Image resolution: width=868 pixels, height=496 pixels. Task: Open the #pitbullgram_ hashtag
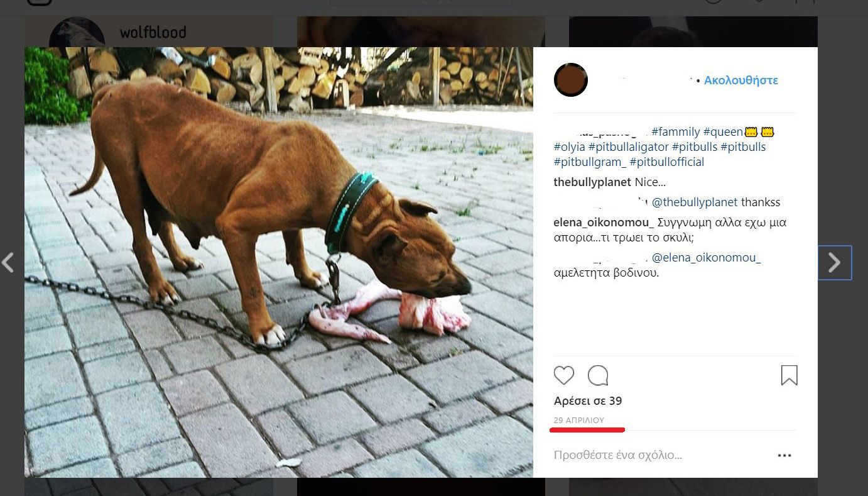[590, 162]
